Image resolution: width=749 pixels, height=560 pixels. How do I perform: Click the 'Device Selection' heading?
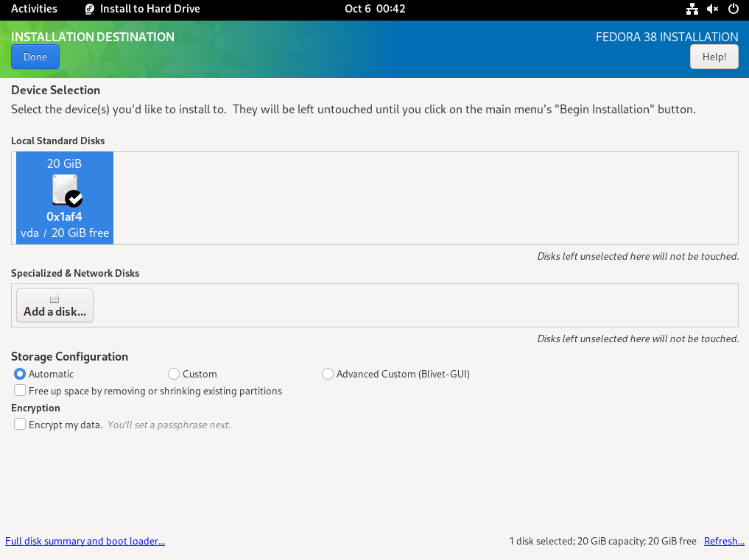(x=56, y=91)
